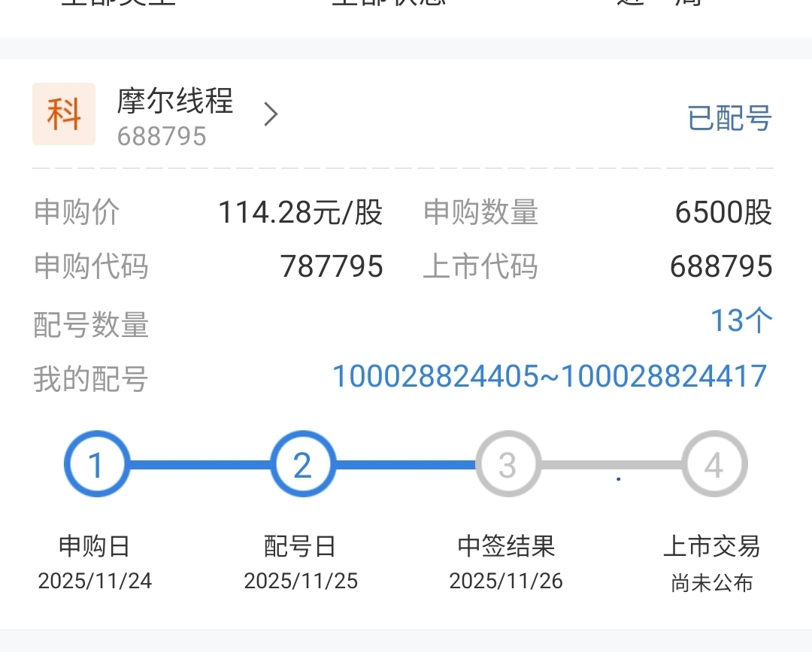Select the 配号数量 label

click(91, 325)
